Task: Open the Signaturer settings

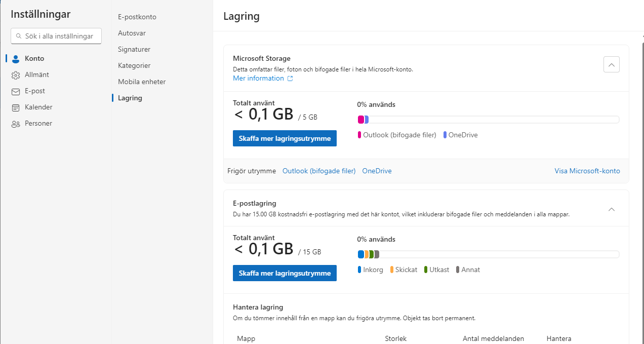Action: 134,50
